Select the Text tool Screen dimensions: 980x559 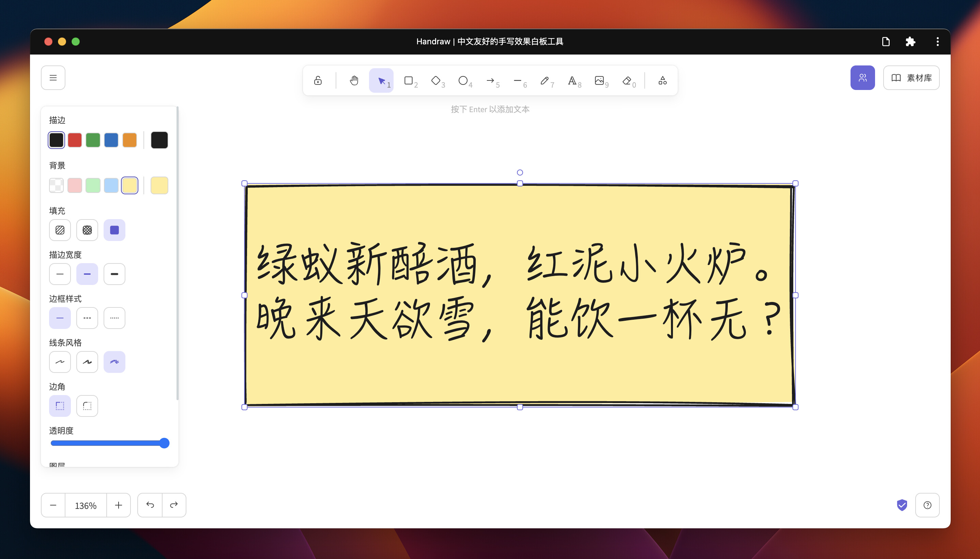(x=572, y=80)
